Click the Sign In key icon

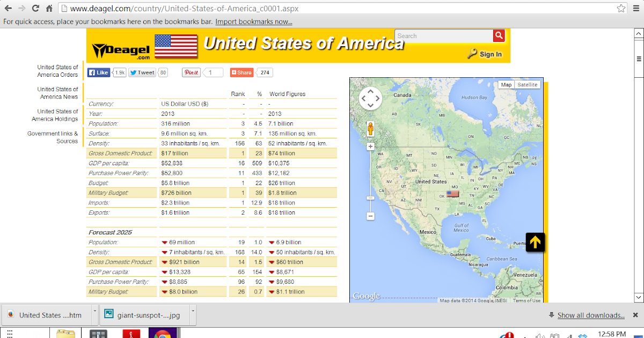coord(472,54)
